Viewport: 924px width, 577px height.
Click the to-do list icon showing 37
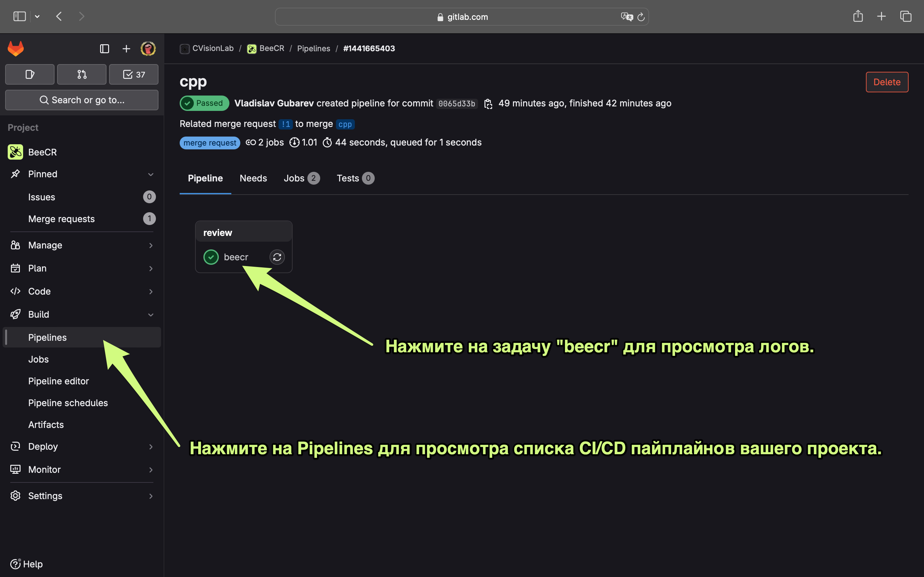pos(133,74)
